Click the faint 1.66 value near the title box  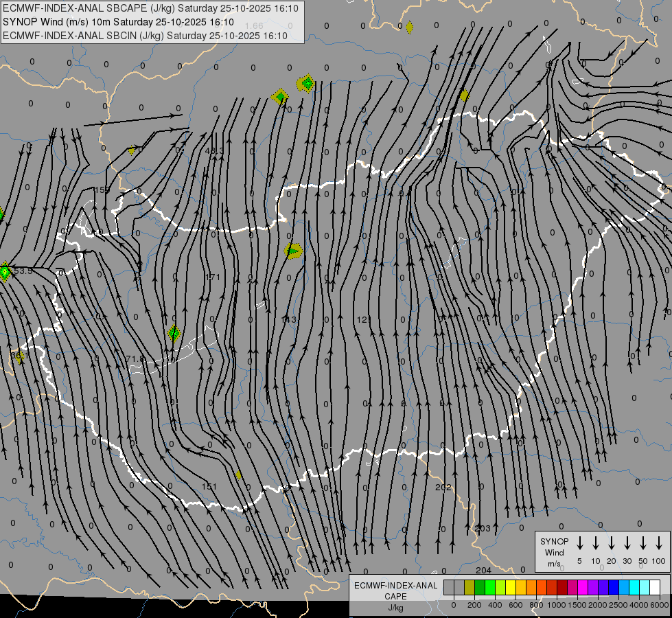tap(254, 25)
